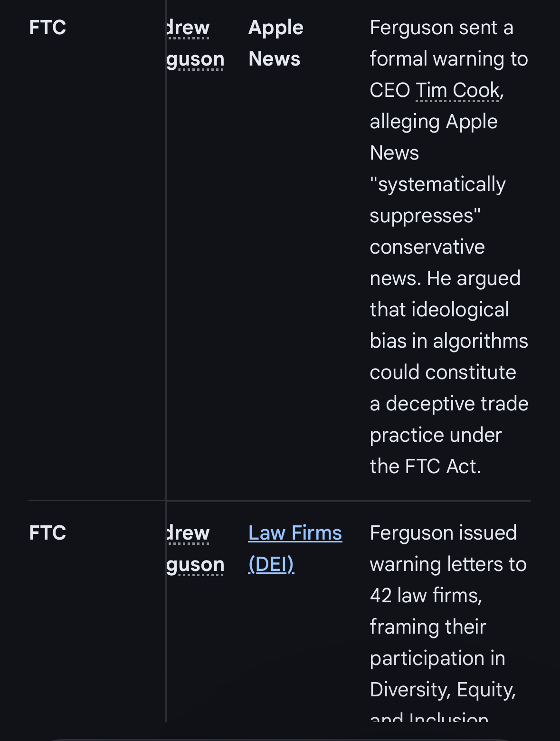Viewport: 560px width, 741px height.
Task: Tap the underlined "Tim Cook" name
Action: pyautogui.click(x=458, y=90)
